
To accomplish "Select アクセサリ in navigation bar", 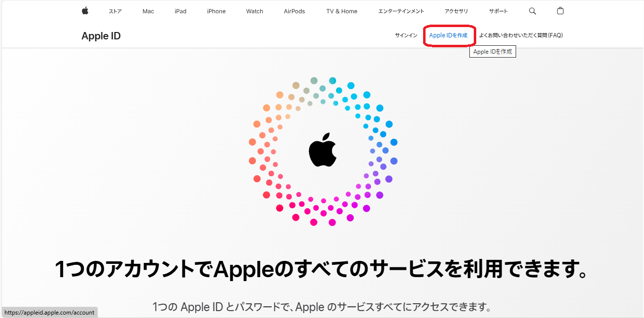I will pyautogui.click(x=457, y=11).
